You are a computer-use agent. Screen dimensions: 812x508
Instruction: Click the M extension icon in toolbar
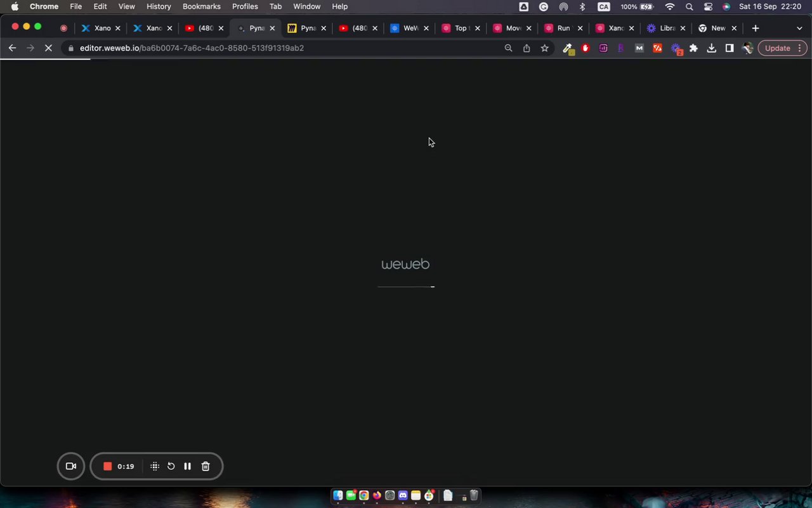tap(639, 48)
